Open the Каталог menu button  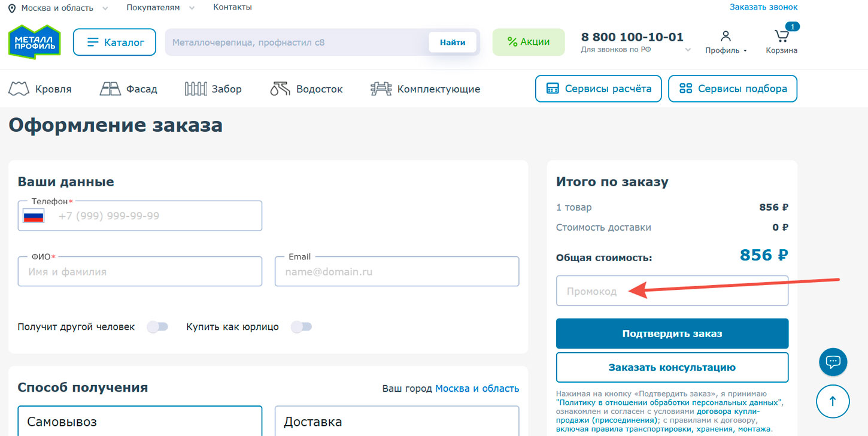114,42
